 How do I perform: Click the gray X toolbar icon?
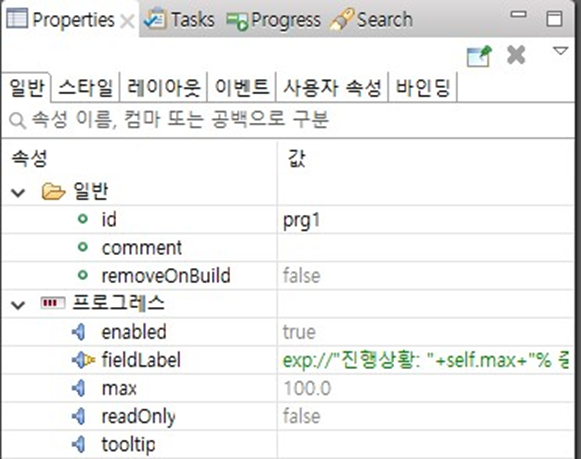pos(516,55)
